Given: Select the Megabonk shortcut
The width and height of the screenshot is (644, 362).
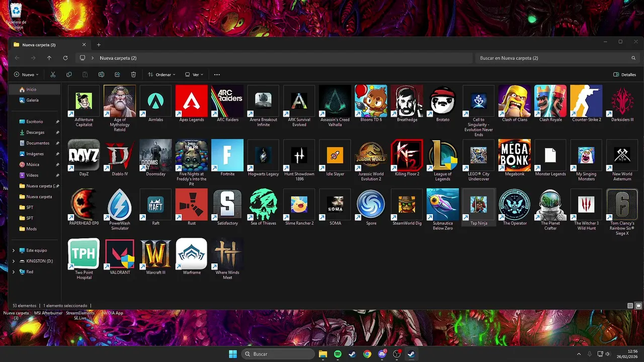Looking at the screenshot, I should tap(514, 155).
